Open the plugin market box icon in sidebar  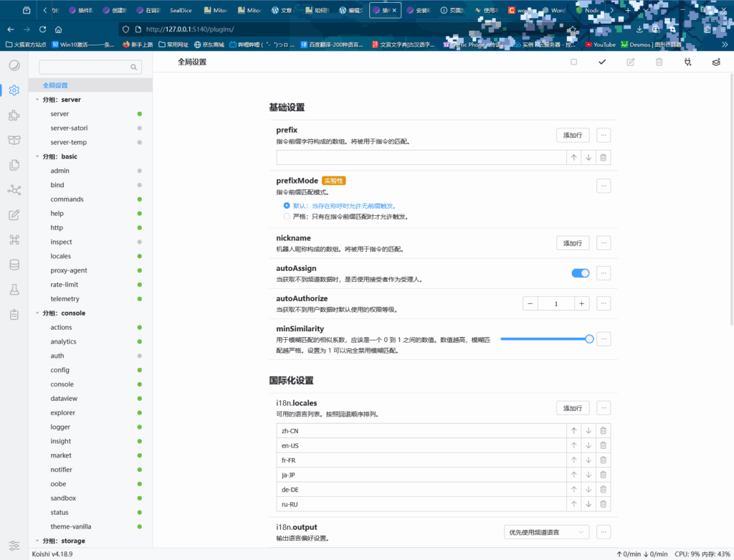click(x=14, y=140)
